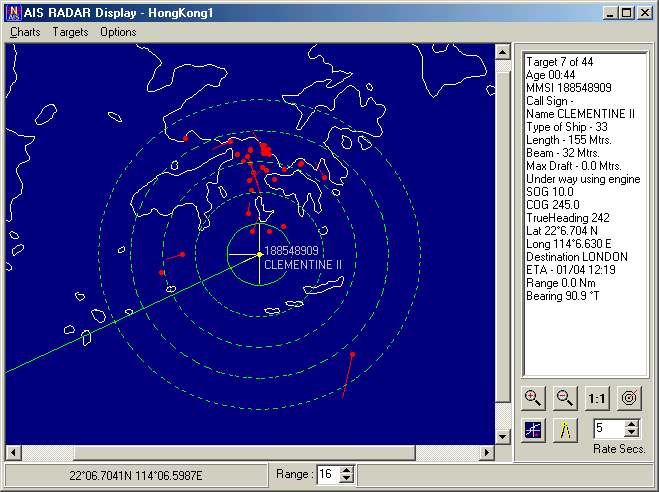Click the blue chart crosshair icon
The width and height of the screenshot is (659, 492).
[x=533, y=430]
